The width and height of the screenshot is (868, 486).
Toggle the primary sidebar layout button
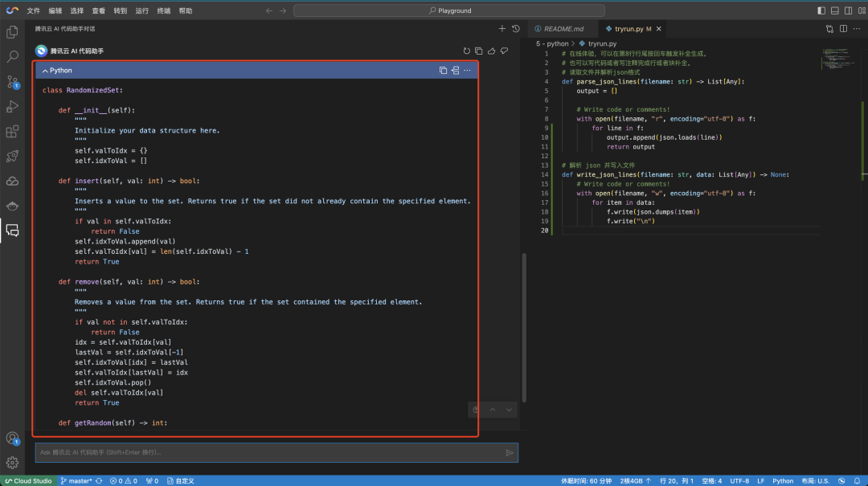point(821,10)
